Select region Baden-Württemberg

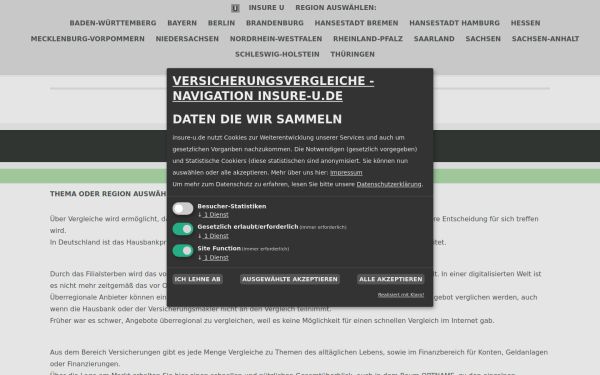[x=113, y=23]
